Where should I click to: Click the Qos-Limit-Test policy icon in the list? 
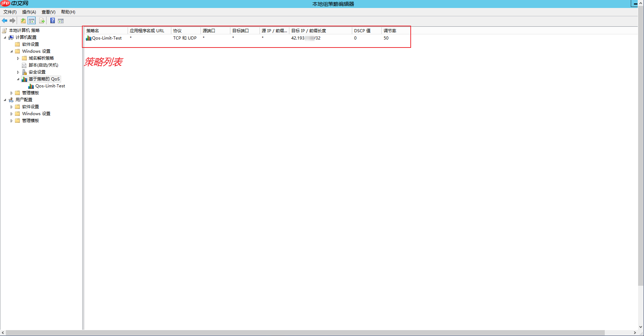coord(89,38)
